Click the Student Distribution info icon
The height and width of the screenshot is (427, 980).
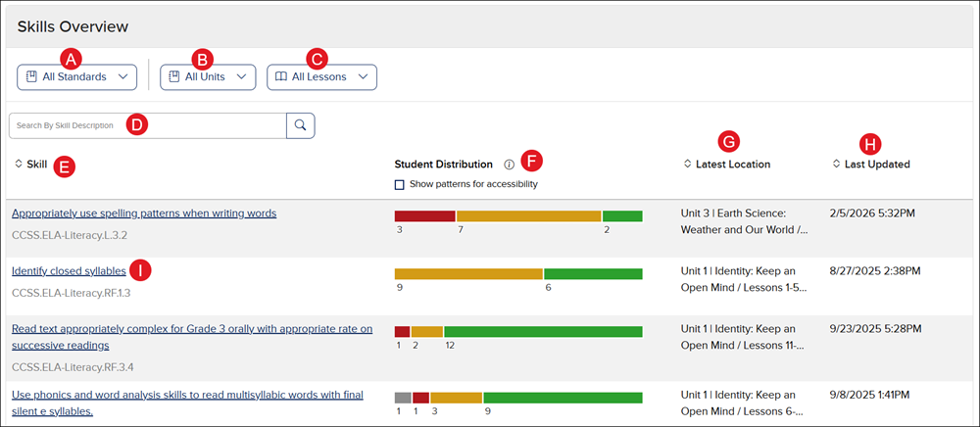tap(509, 165)
